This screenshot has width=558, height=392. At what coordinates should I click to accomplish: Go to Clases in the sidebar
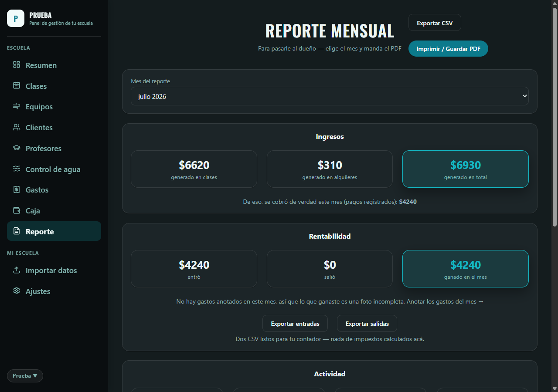tap(54, 86)
